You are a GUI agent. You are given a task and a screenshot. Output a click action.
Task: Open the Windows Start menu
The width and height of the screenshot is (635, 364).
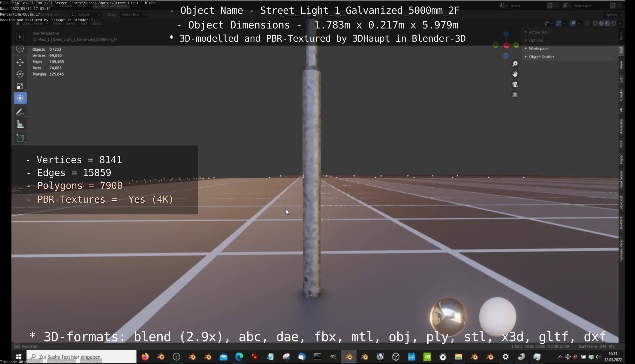pos(19,357)
